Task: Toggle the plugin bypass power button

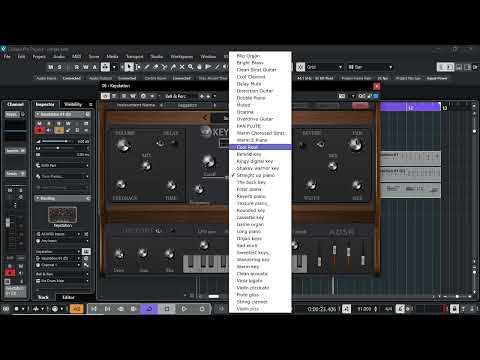Action: click(105, 96)
